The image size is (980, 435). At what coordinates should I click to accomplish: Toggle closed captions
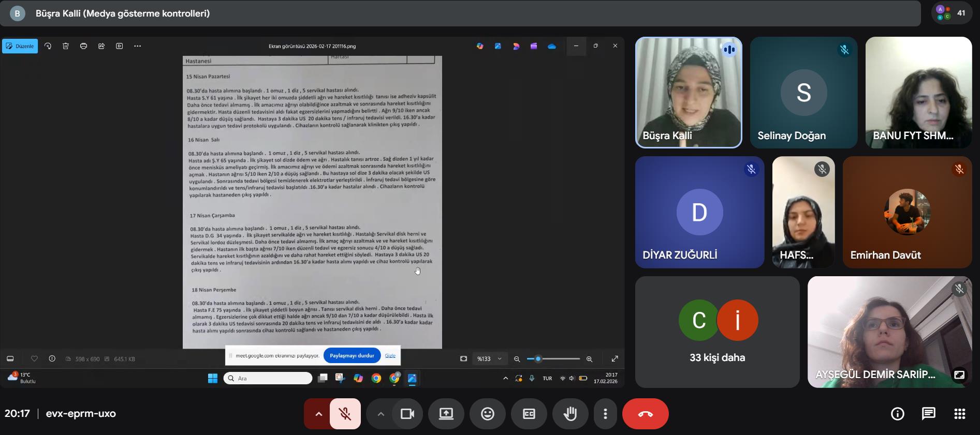(529, 414)
